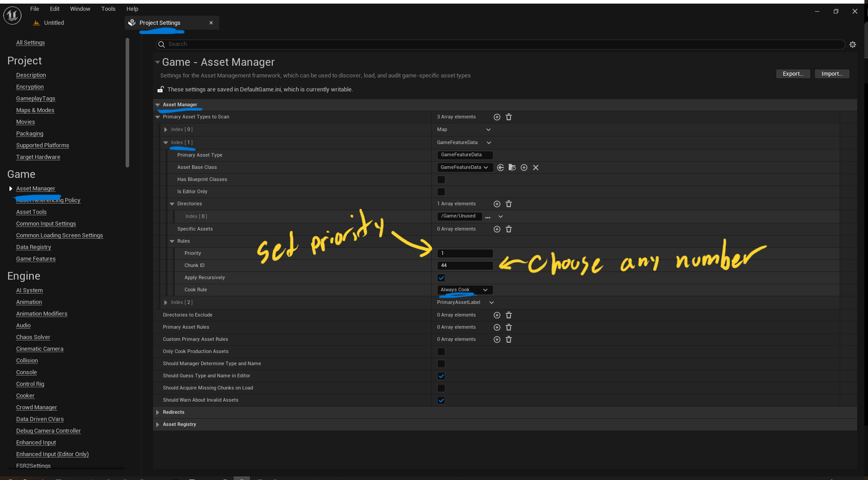Add element to Primary Asset Types to Scan
Image resolution: width=868 pixels, height=480 pixels.
click(x=497, y=117)
